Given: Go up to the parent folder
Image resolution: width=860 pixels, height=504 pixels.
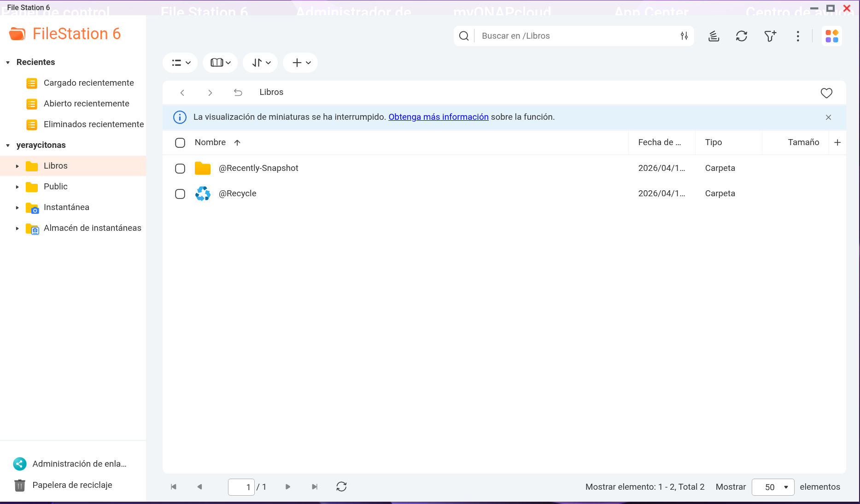Looking at the screenshot, I should coord(238,93).
